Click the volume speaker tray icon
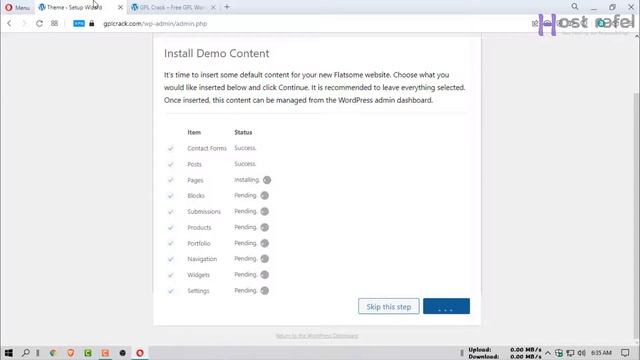640x360 pixels. point(582,353)
